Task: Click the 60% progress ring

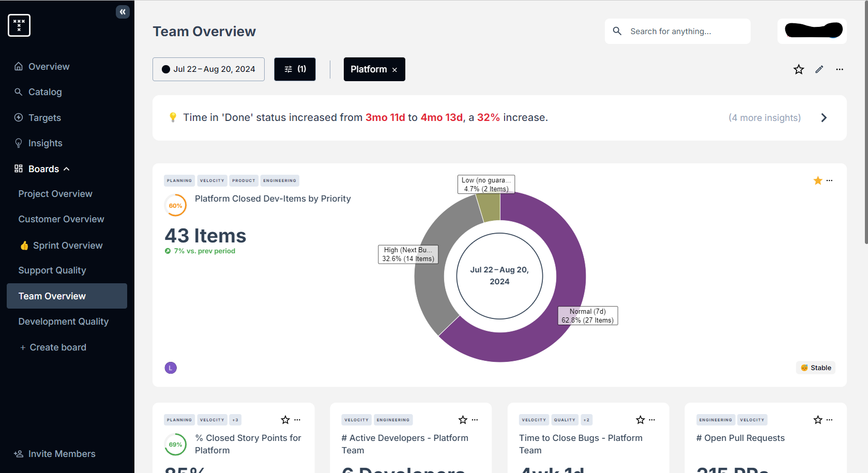Action: (x=176, y=205)
